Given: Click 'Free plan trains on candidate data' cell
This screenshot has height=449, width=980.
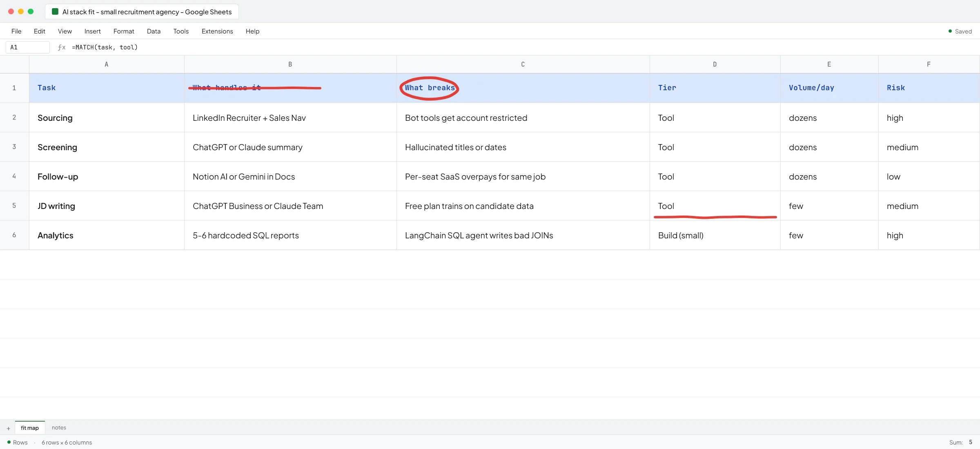Looking at the screenshot, I should pos(523,206).
